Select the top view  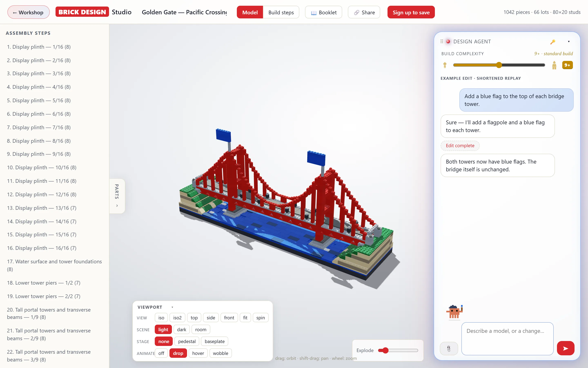click(194, 318)
